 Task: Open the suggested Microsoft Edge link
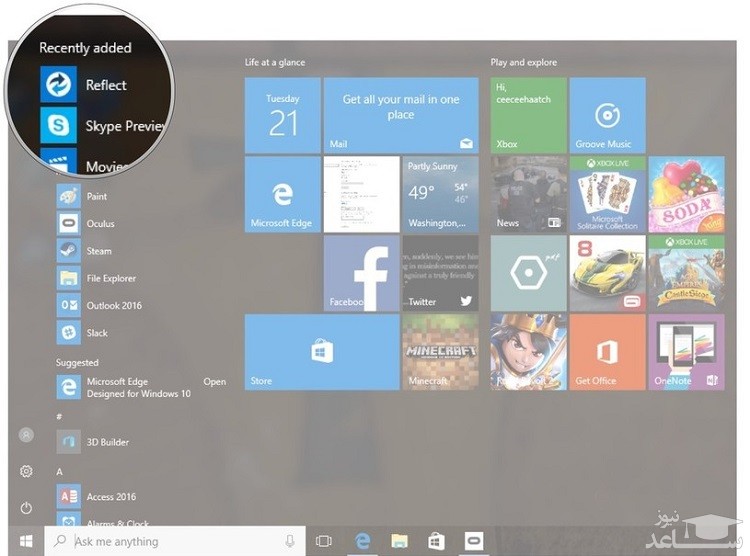[138, 387]
